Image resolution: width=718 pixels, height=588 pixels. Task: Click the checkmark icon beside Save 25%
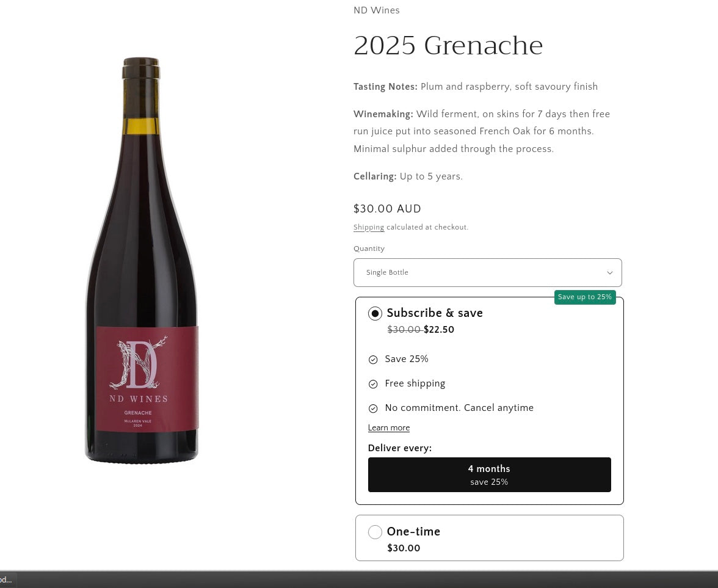click(373, 360)
